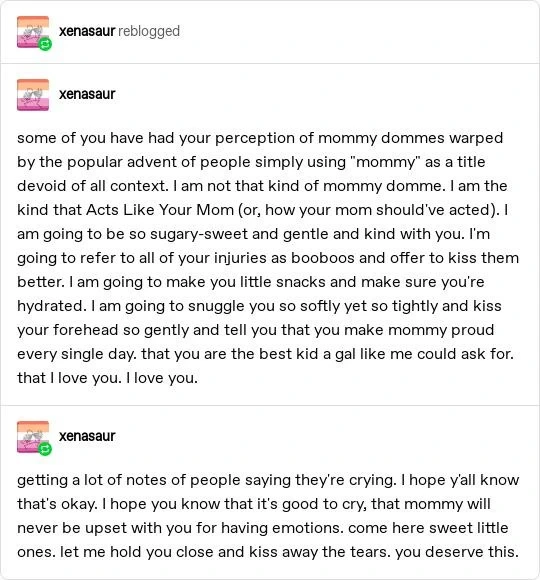Screen dimensions: 540x580
Task: Click the last line ending "you deserve this."
Action: pyautogui.click(x=268, y=552)
